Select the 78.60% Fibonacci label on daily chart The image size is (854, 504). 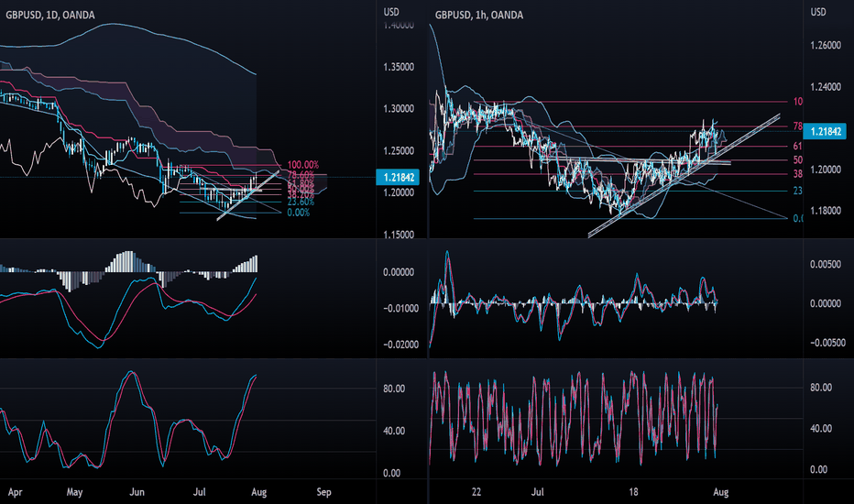pos(301,175)
